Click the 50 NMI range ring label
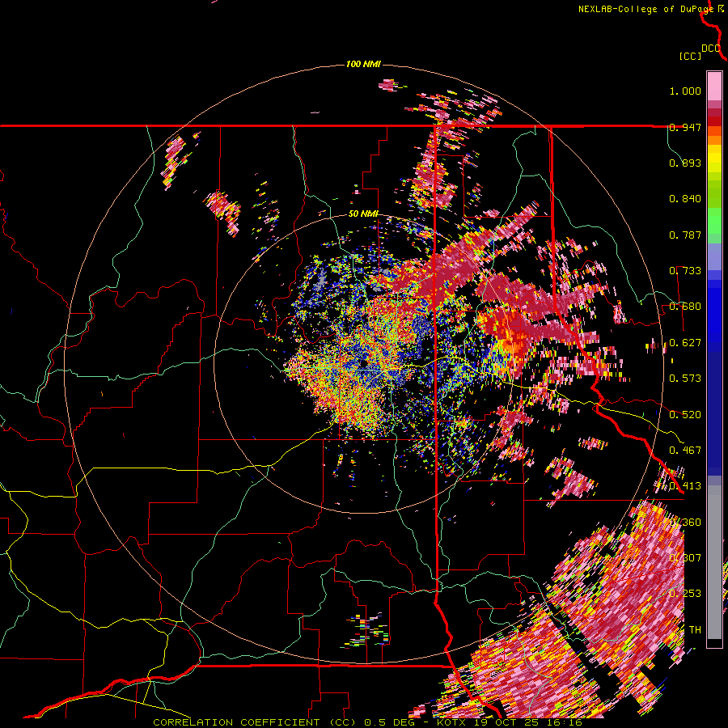This screenshot has height=728, width=728. pyautogui.click(x=363, y=214)
